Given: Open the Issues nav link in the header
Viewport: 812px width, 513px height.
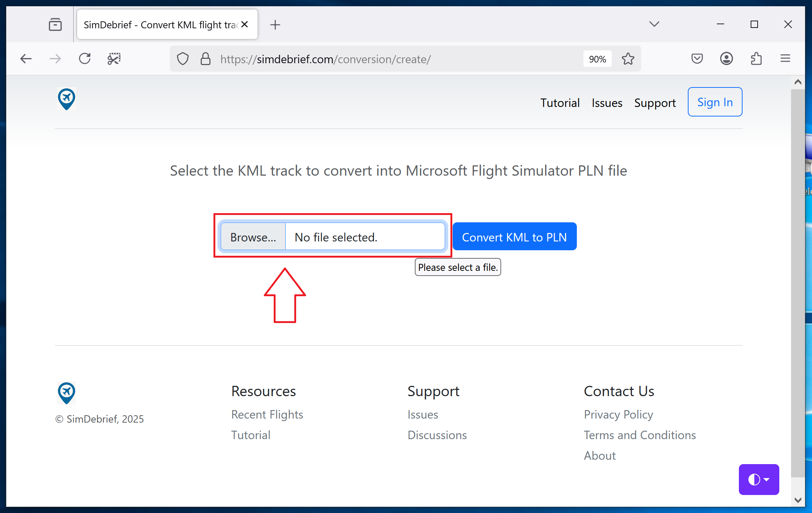Looking at the screenshot, I should click(x=607, y=103).
